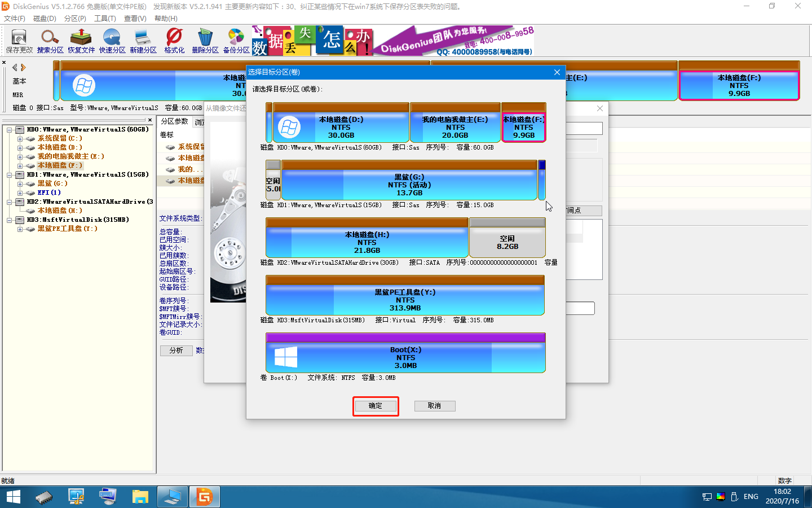
Task: Open the 帮助(H) menu
Action: click(166, 19)
